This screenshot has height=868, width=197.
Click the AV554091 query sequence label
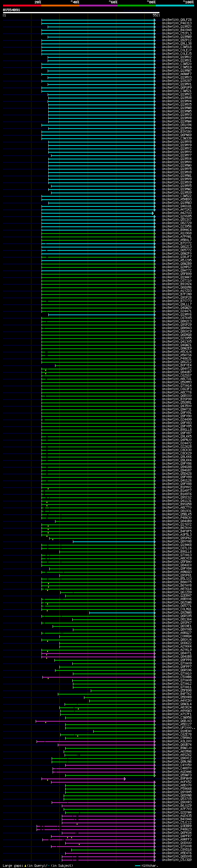[11, 10]
